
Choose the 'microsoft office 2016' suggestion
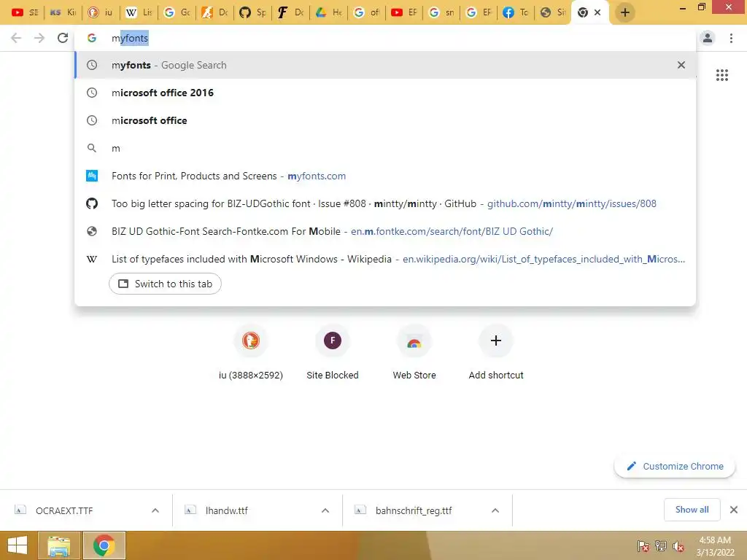click(385, 93)
